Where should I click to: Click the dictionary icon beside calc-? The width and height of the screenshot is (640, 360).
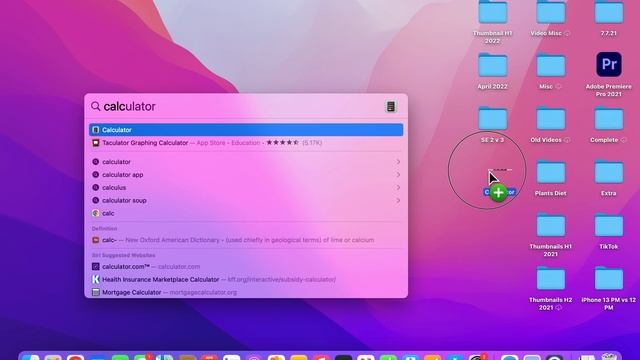96,240
